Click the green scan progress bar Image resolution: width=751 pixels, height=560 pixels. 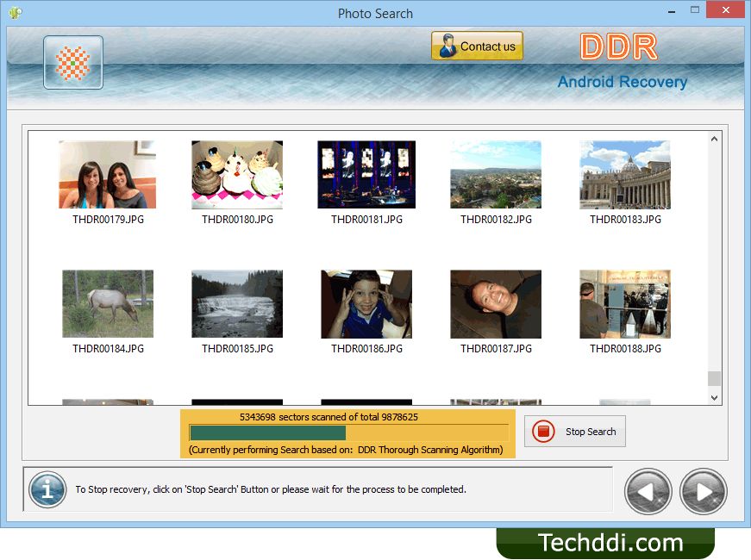coord(268,432)
